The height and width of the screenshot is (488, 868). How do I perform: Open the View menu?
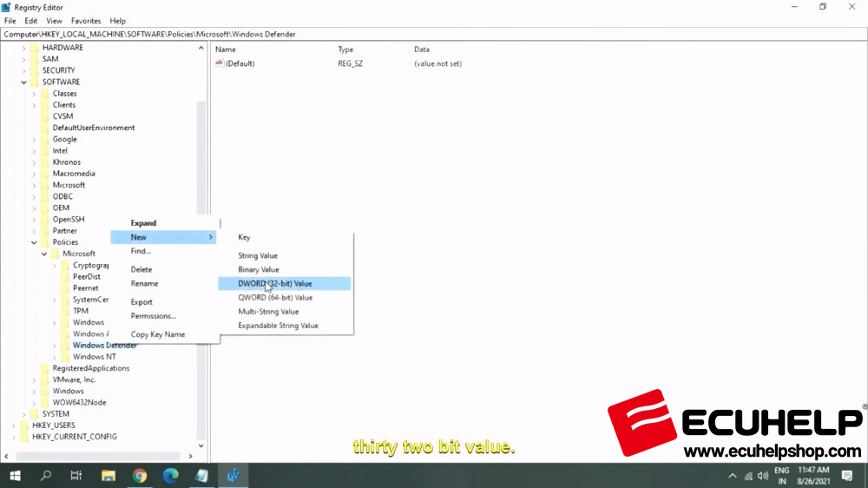pyautogui.click(x=54, y=21)
